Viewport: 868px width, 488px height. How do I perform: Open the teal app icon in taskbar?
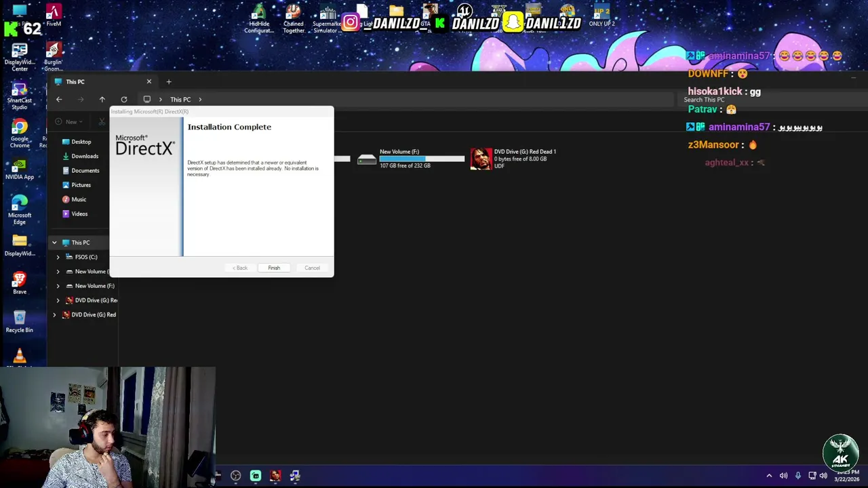256,476
